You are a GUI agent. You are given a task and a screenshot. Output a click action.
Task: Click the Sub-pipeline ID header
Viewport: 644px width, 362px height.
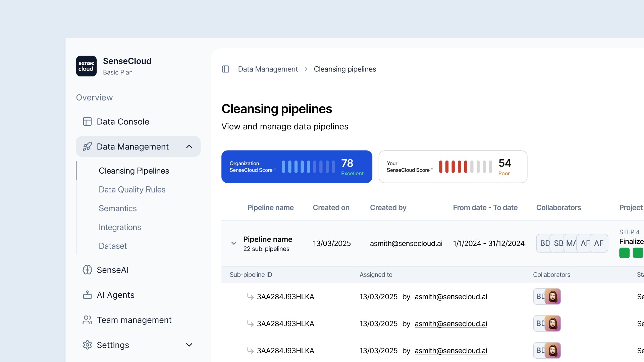pyautogui.click(x=251, y=275)
